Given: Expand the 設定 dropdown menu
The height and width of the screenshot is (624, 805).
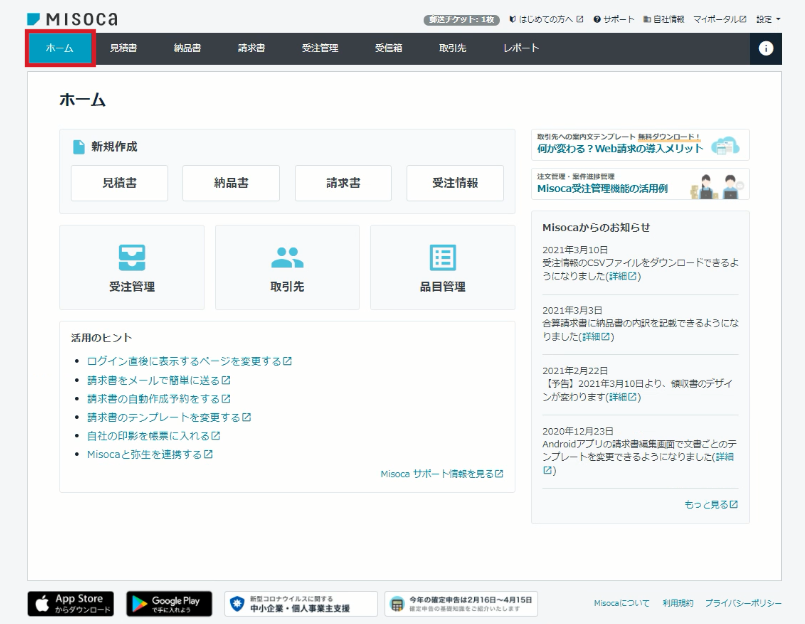Looking at the screenshot, I should [x=768, y=20].
